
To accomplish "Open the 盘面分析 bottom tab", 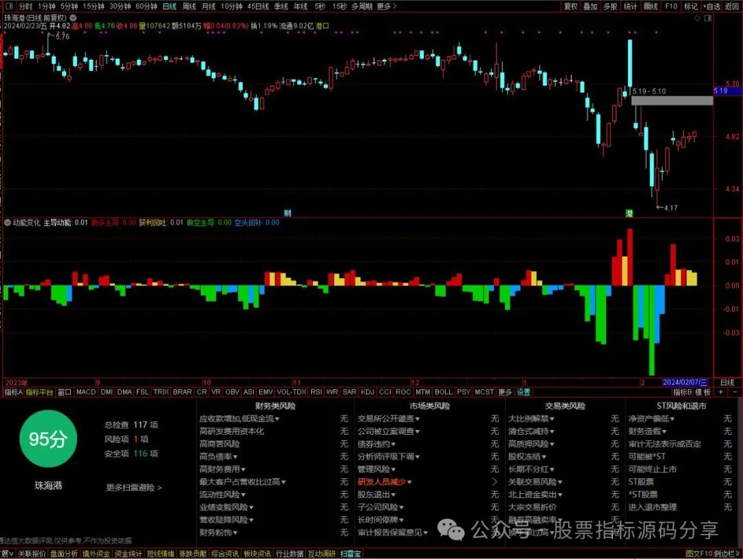I will 64,553.
